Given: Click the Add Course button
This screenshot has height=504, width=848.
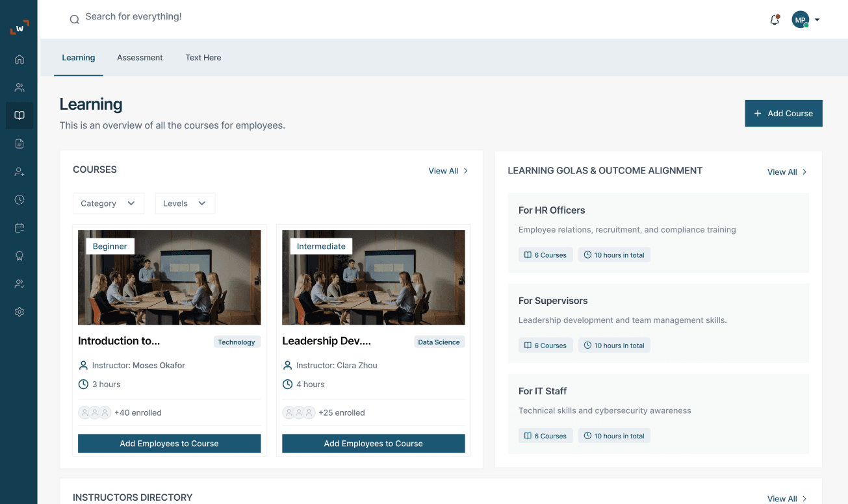Looking at the screenshot, I should (x=784, y=113).
